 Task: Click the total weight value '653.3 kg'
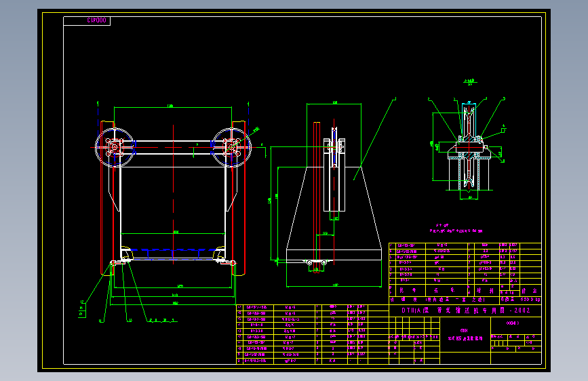530,300
